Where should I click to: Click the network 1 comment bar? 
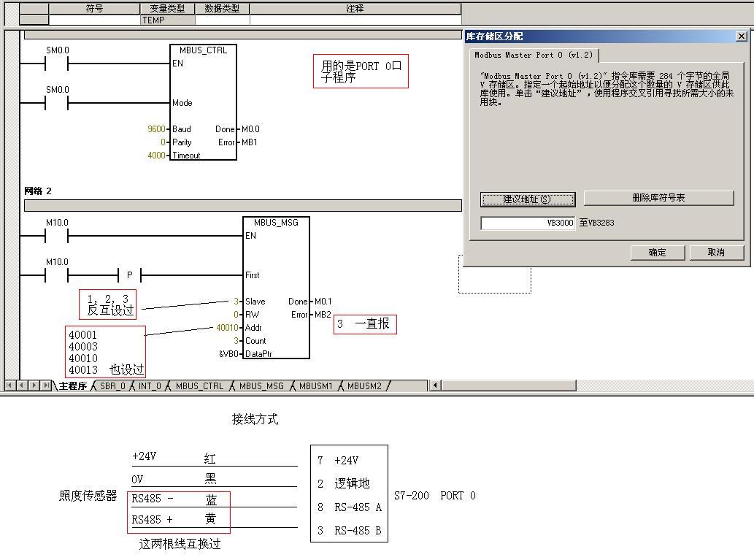coord(243,34)
